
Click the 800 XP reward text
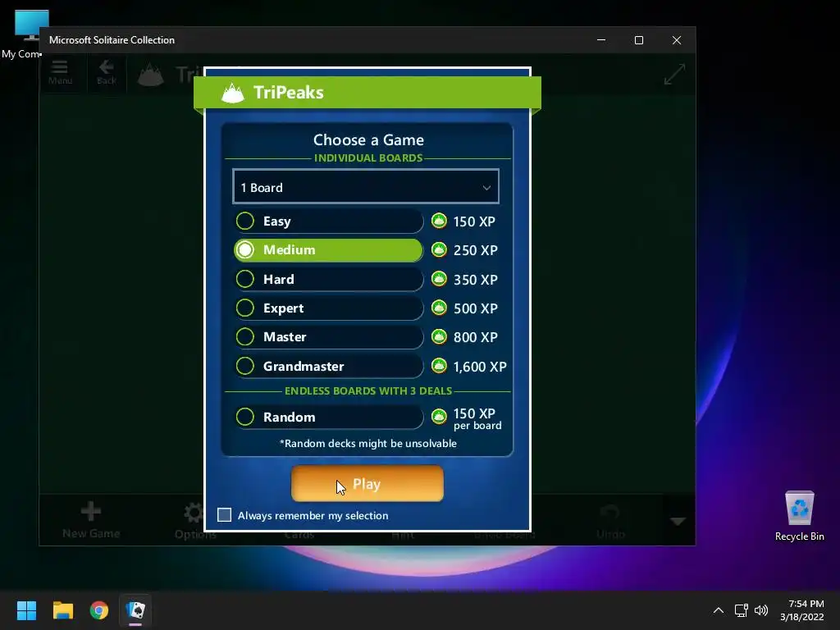(475, 337)
